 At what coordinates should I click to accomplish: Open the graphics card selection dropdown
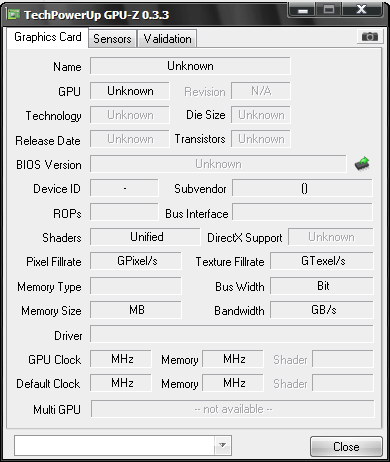222,445
